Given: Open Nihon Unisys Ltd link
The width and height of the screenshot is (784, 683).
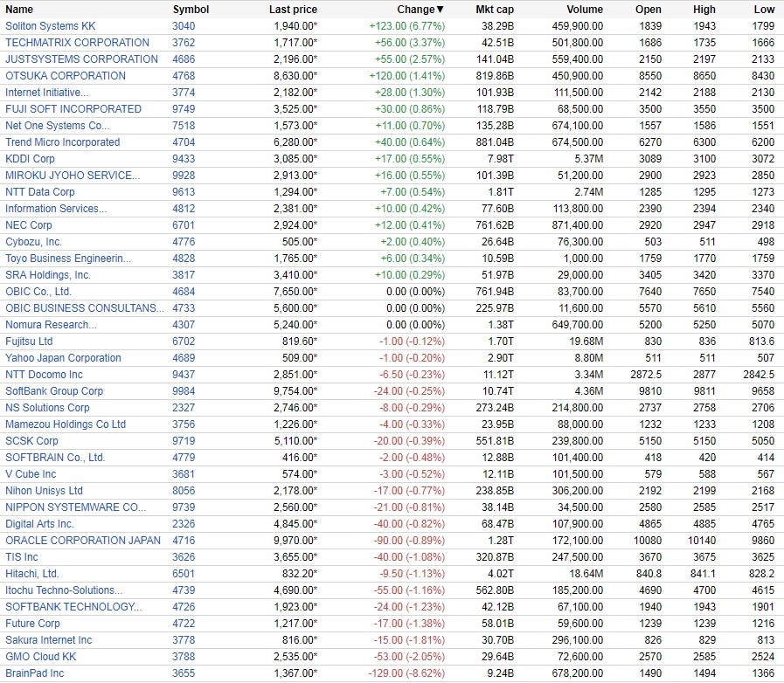Looking at the screenshot, I should click(x=44, y=491).
